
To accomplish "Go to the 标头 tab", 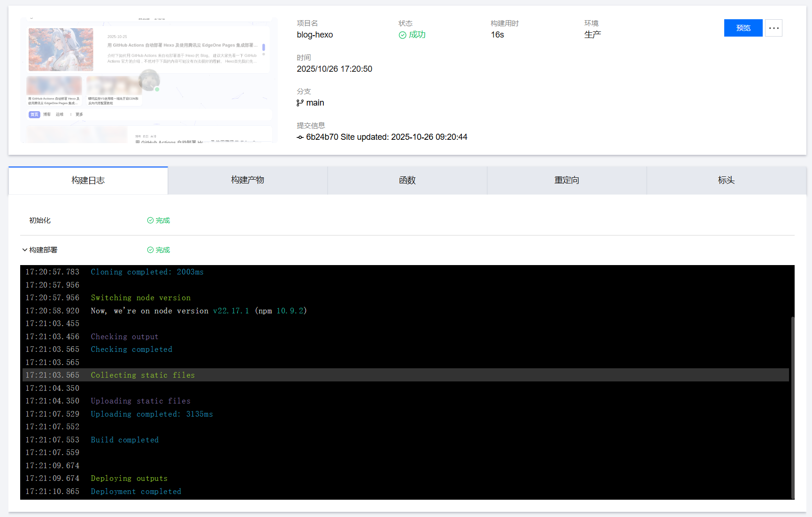I will [x=726, y=180].
